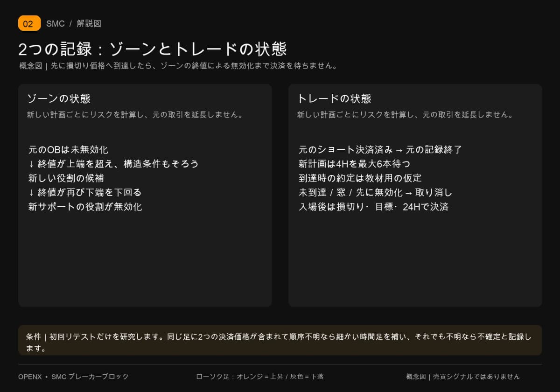Click the 'ゾーンの状態' panel heading
This screenshot has width=560, height=392.
tap(59, 98)
